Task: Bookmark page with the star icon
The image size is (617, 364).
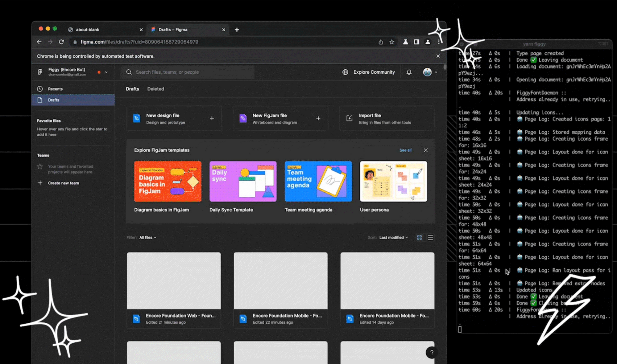Action: (392, 42)
